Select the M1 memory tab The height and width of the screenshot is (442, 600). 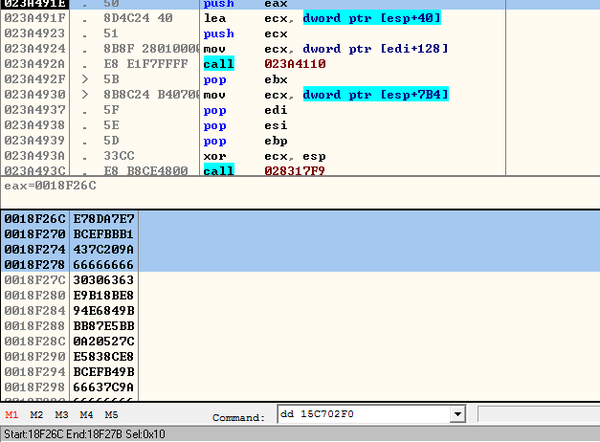click(x=11, y=415)
